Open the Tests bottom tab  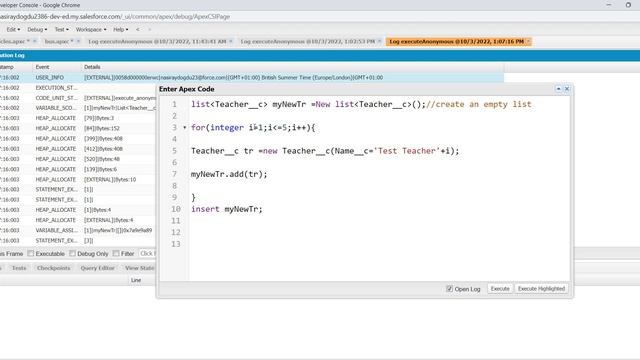(x=19, y=268)
